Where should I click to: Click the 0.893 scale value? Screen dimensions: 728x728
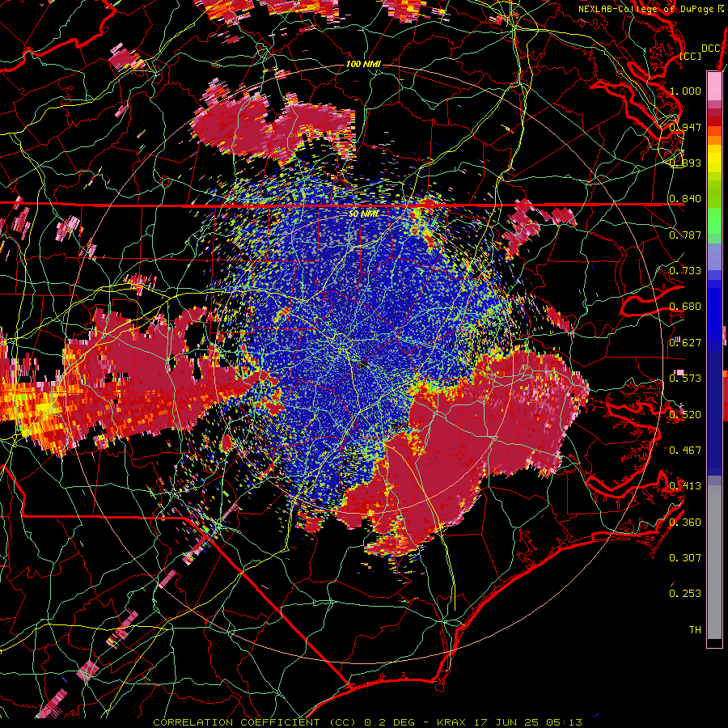coord(685,163)
